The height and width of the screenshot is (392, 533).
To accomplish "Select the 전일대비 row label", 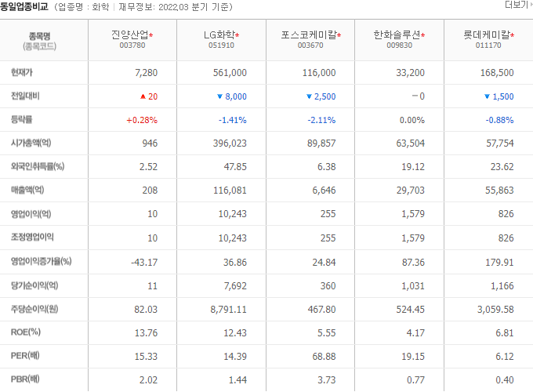I will 25,96.
